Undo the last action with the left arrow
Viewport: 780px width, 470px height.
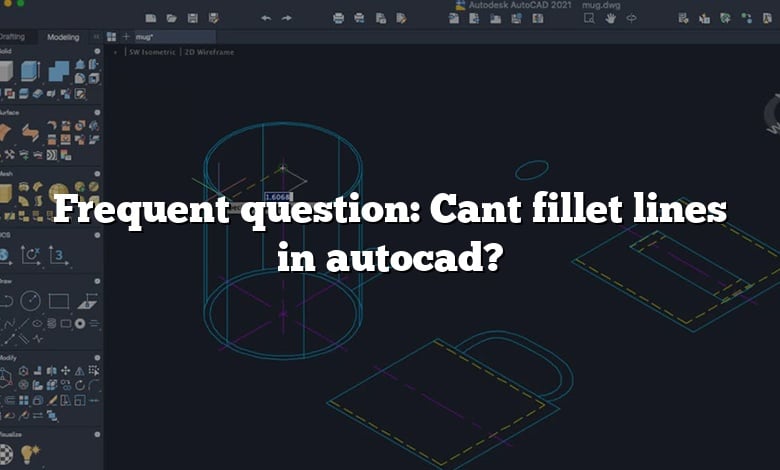pos(266,18)
